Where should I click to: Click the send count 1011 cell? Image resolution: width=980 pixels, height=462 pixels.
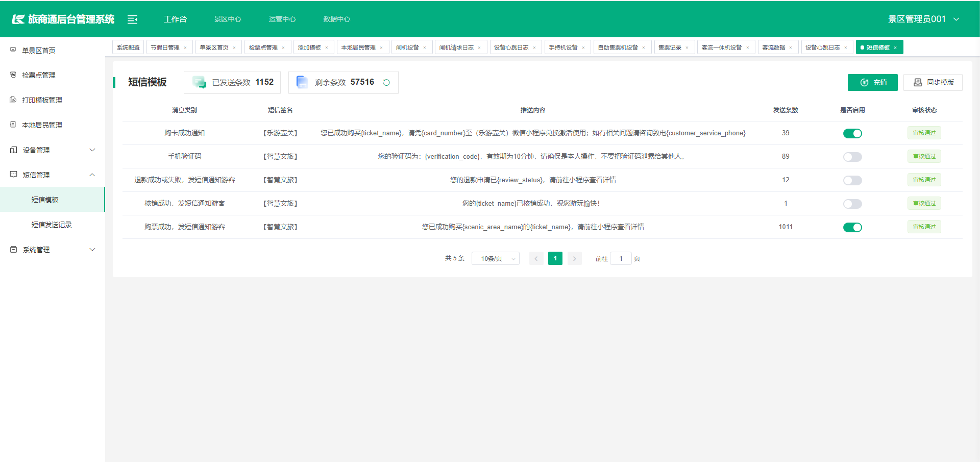point(786,227)
